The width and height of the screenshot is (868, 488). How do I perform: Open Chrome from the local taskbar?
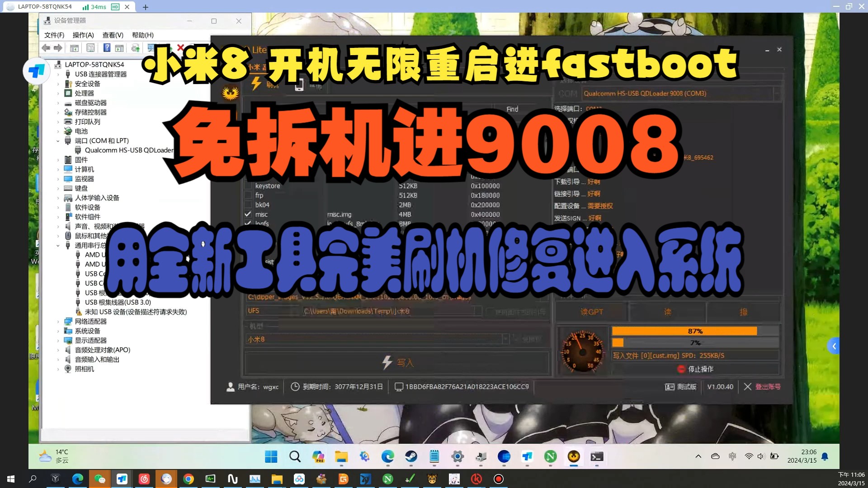(189, 479)
